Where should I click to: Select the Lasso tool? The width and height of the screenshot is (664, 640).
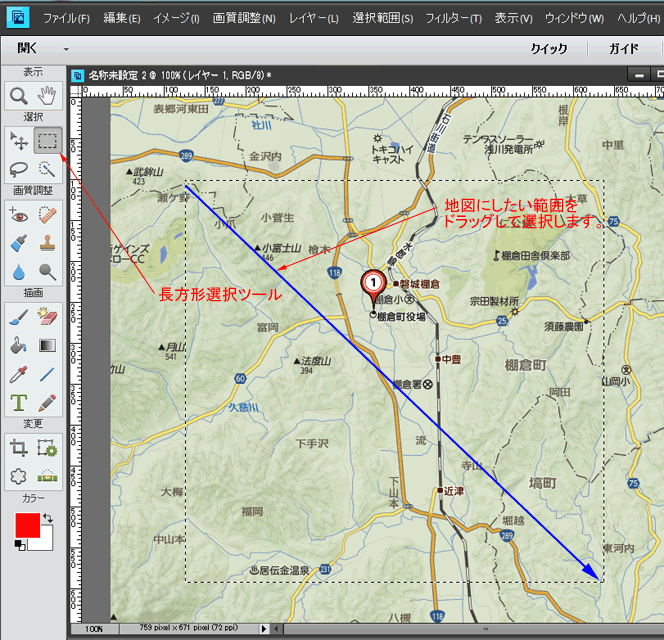pos(19,169)
